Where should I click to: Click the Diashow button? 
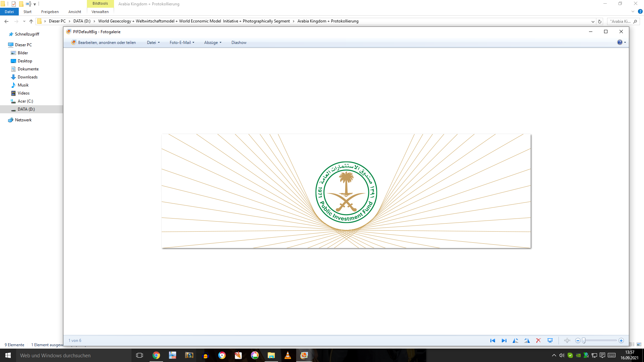(239, 43)
